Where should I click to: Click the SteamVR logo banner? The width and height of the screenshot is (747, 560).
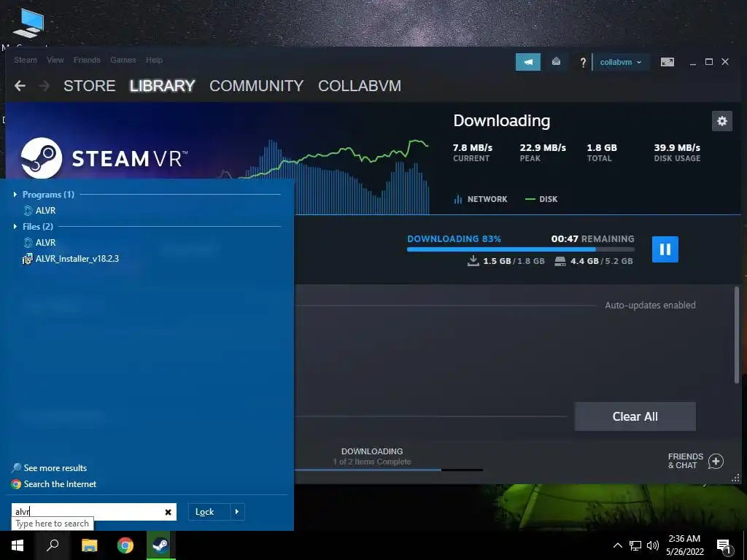[x=104, y=158]
